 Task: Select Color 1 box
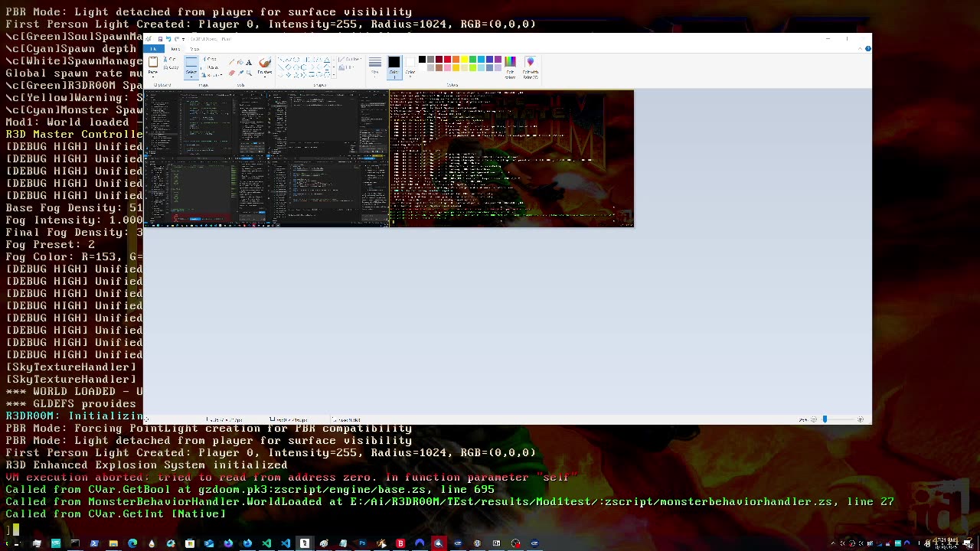[394, 67]
